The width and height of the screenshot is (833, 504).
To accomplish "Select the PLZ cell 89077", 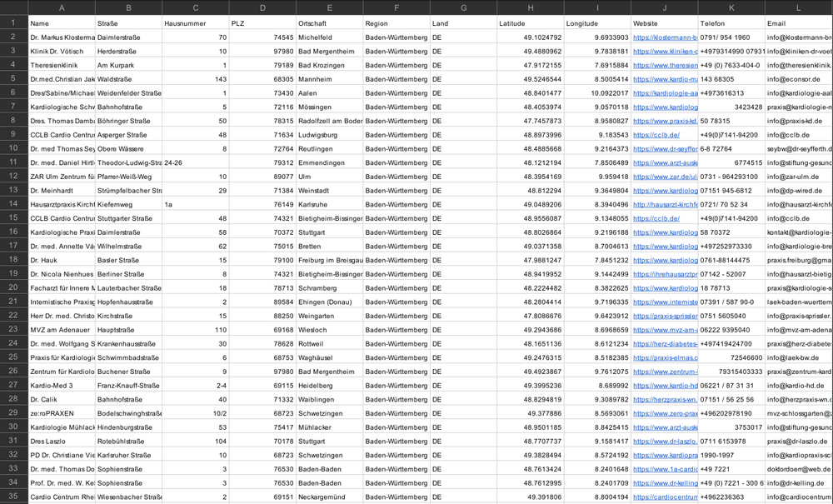I will [x=262, y=177].
